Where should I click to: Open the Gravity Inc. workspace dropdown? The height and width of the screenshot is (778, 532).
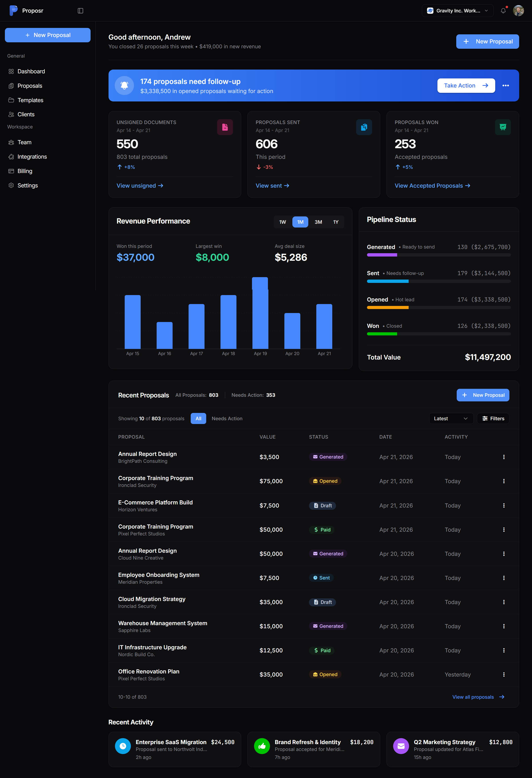point(457,11)
